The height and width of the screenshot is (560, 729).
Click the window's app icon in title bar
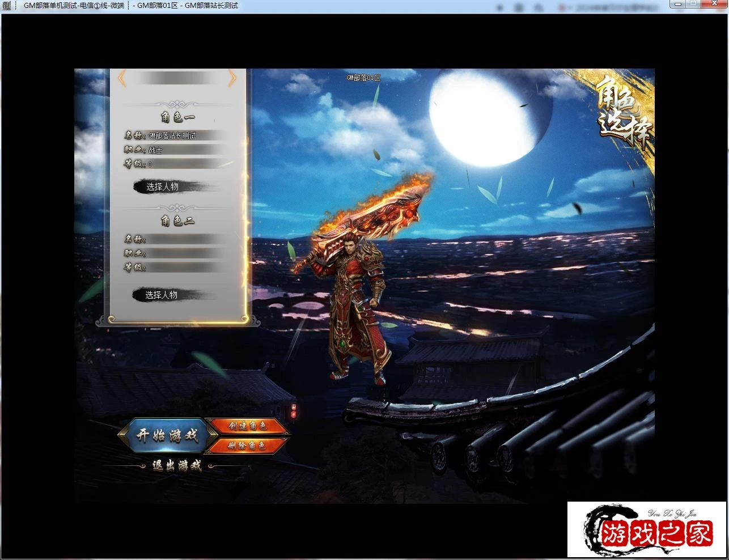coord(6,6)
